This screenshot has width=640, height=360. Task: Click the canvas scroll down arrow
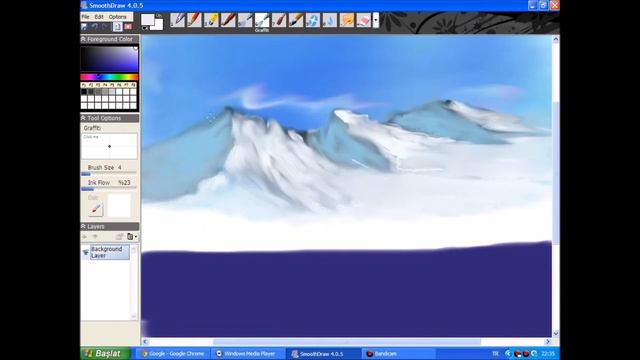tap(556, 333)
